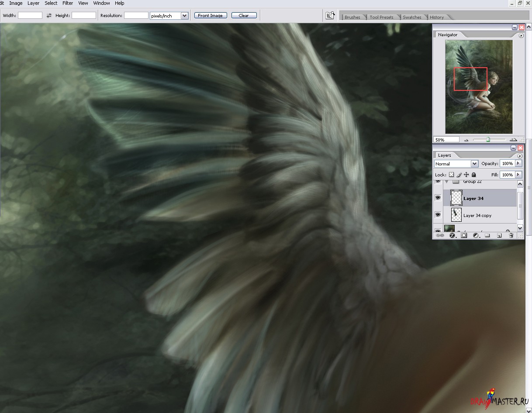
Task: Open the Layers panel options menu
Action: (x=520, y=156)
